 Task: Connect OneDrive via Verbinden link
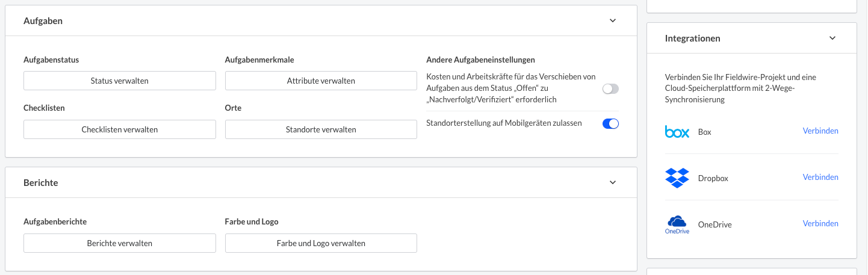click(820, 224)
